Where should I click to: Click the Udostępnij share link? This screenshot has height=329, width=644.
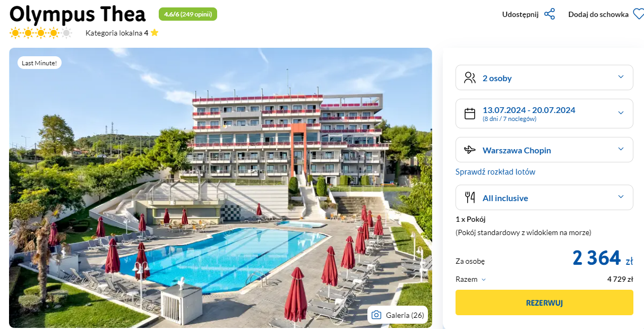pyautogui.click(x=520, y=14)
